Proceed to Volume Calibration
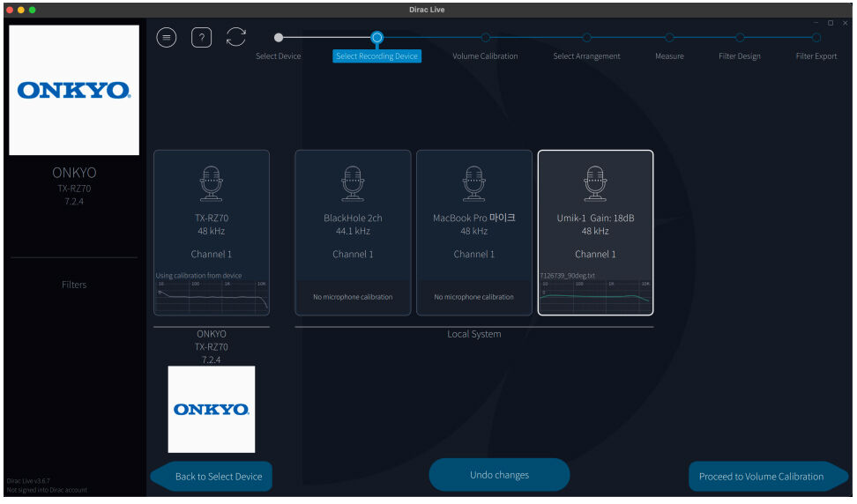Screen dimensions: 857x504 pyautogui.click(x=768, y=477)
